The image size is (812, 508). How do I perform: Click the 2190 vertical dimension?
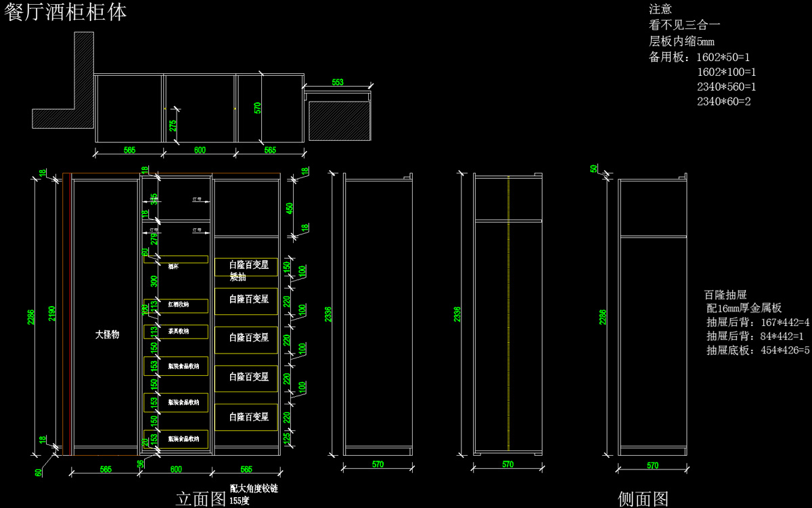pyautogui.click(x=53, y=313)
